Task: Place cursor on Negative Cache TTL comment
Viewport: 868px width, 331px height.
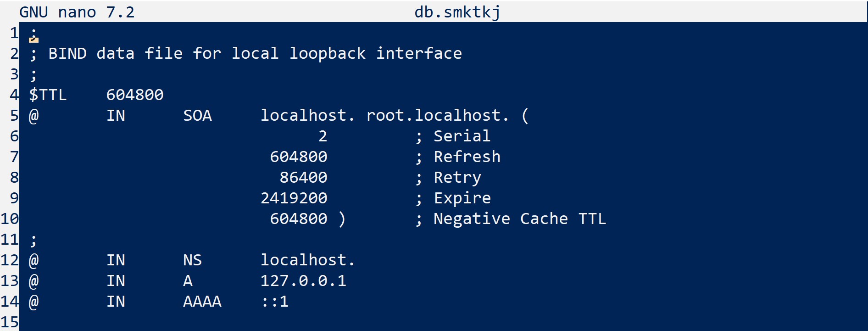Action: coord(519,219)
